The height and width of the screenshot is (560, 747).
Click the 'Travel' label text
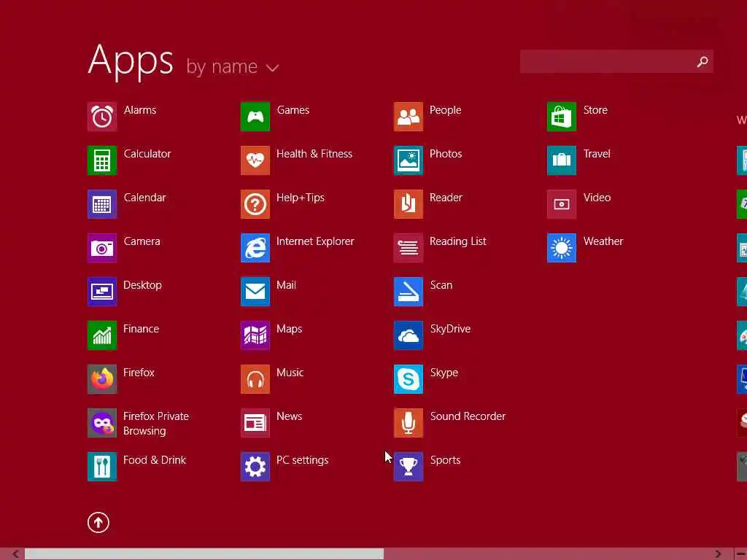pos(597,154)
